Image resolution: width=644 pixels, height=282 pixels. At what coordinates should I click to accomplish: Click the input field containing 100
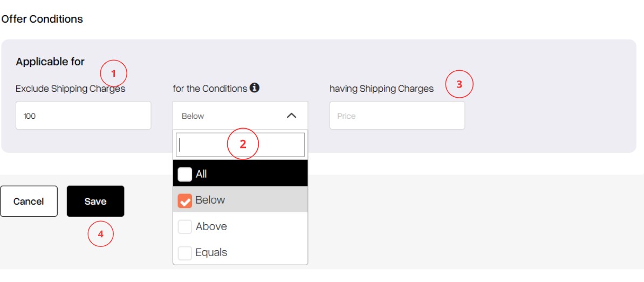coord(84,116)
